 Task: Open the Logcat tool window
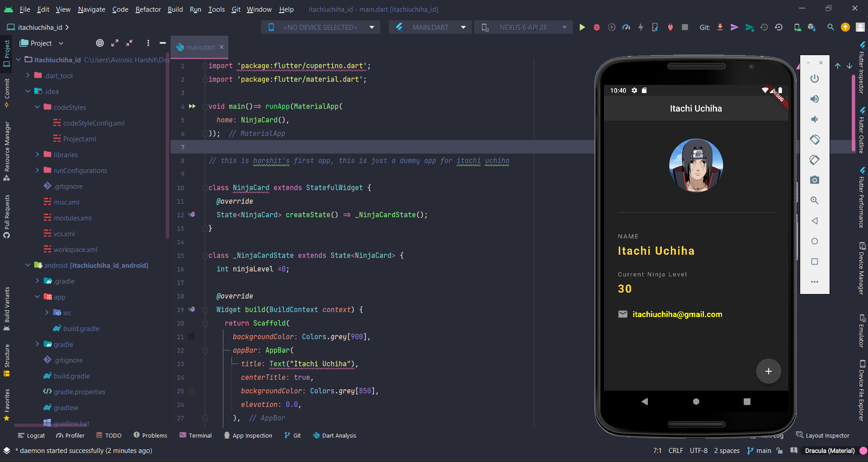[31, 435]
